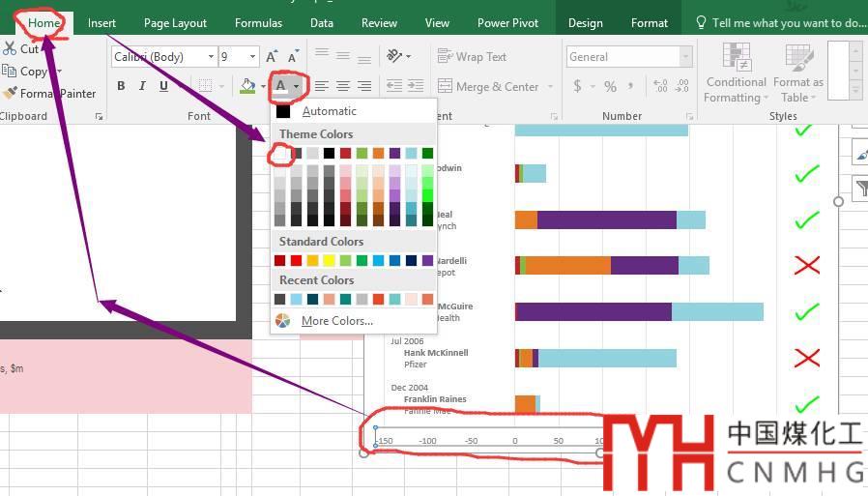The image size is (868, 496).
Task: Click the Fill Color paint bucket icon
Action: tap(247, 86)
